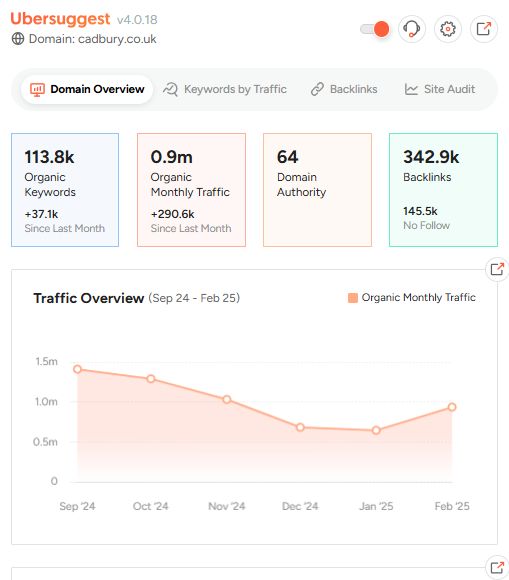Viewport: 509px width, 580px height.
Task: Click the v4.0.18 version label
Action: (x=137, y=20)
